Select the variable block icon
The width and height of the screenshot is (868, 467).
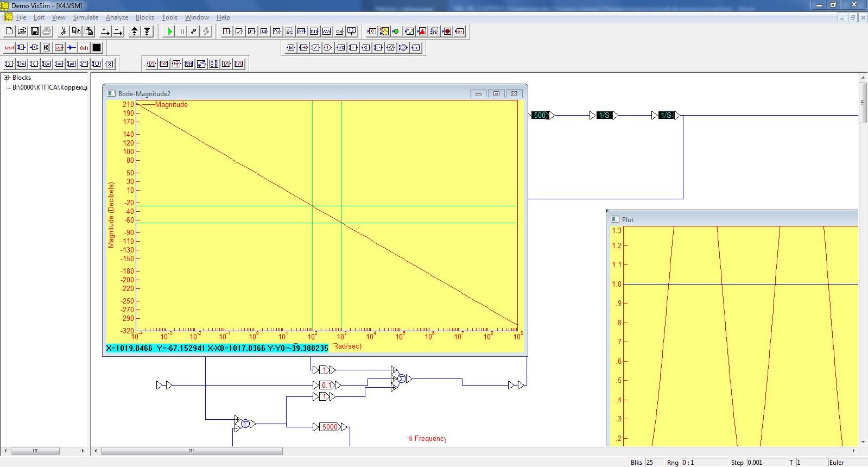(59, 48)
